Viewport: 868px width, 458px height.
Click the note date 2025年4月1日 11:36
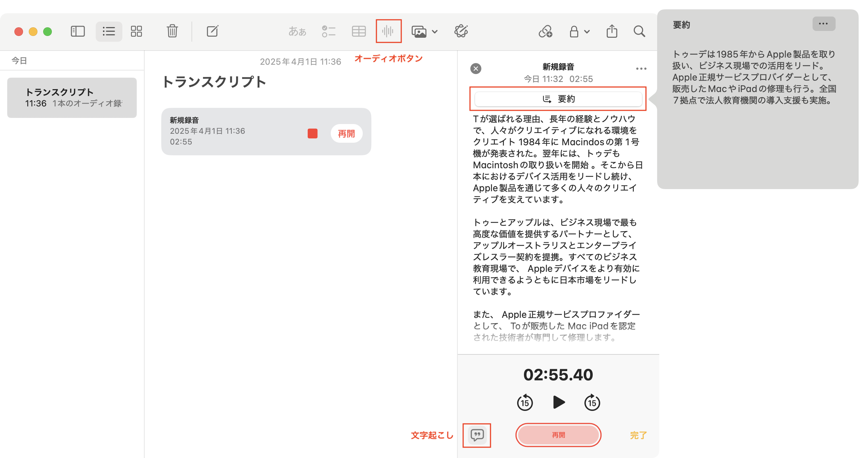(x=300, y=62)
